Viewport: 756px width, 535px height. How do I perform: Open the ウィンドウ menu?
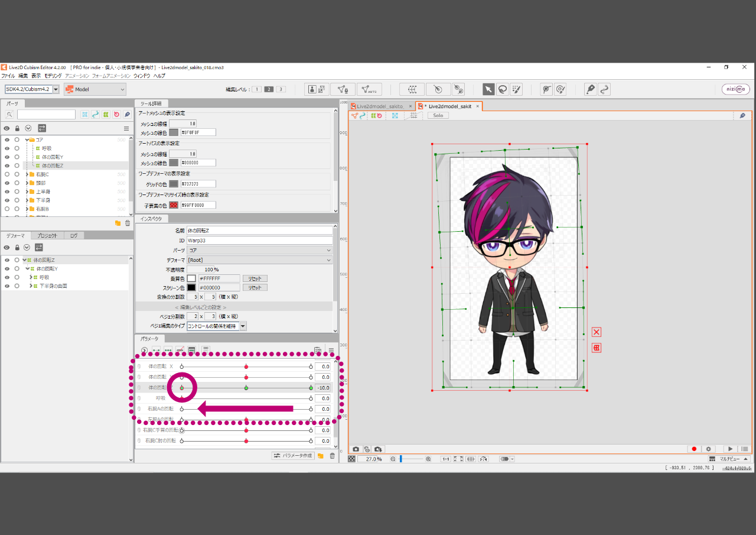click(x=142, y=76)
